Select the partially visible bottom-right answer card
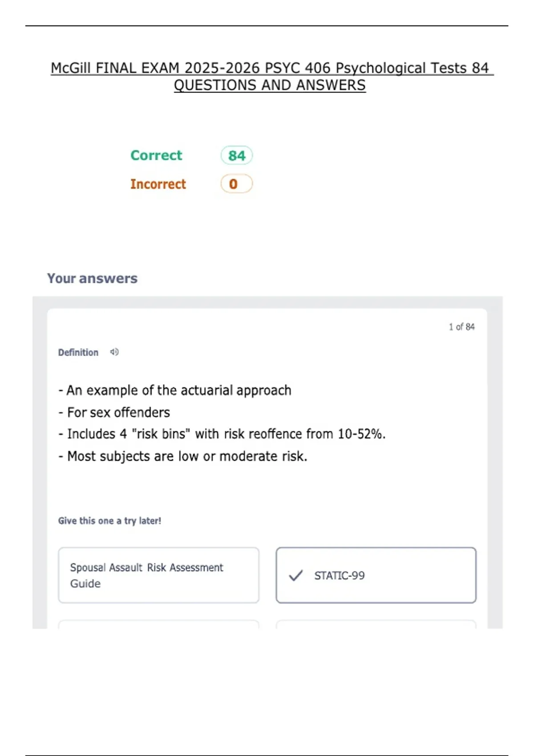This screenshot has height=756, width=534. (x=376, y=624)
